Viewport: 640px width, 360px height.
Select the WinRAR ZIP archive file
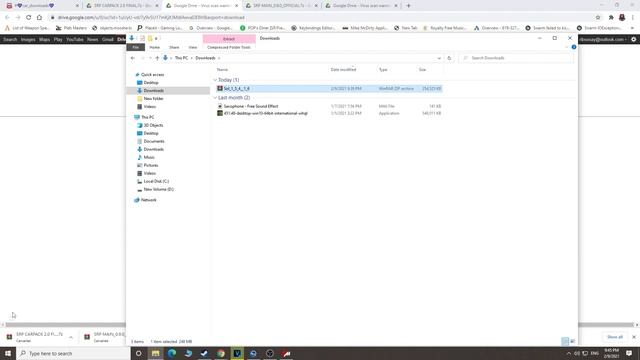point(329,89)
